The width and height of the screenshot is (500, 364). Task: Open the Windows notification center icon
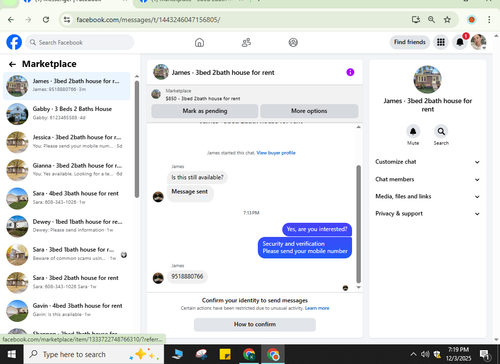point(484,354)
